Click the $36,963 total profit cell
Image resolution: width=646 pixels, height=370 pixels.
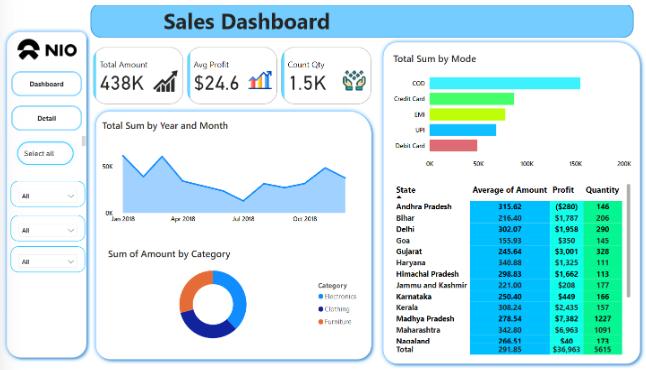click(x=566, y=349)
